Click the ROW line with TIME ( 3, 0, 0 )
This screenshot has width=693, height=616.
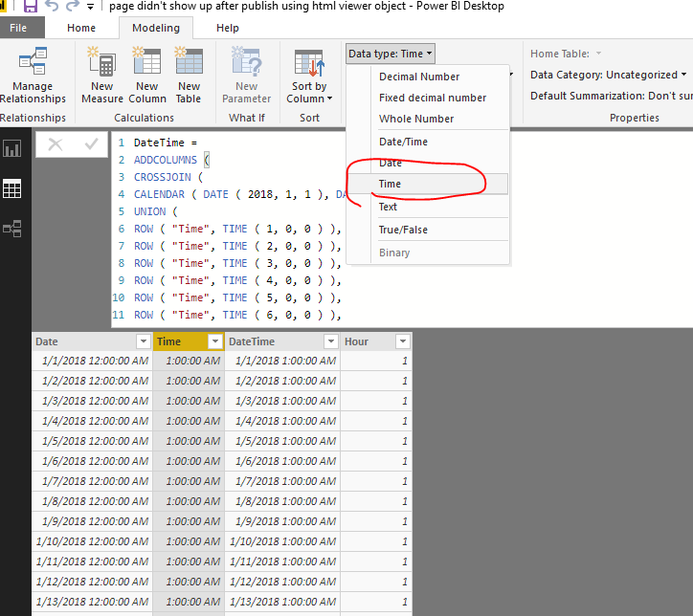pos(237,263)
